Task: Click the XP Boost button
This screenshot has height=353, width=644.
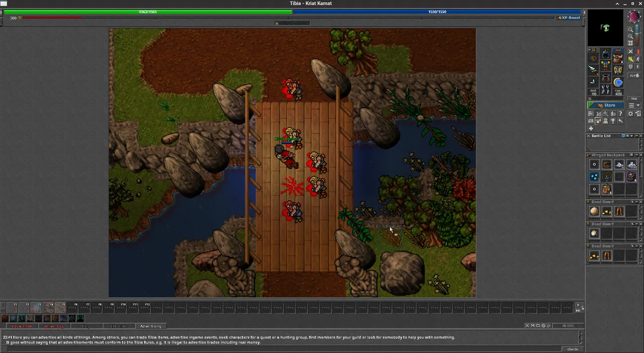Action: click(569, 18)
